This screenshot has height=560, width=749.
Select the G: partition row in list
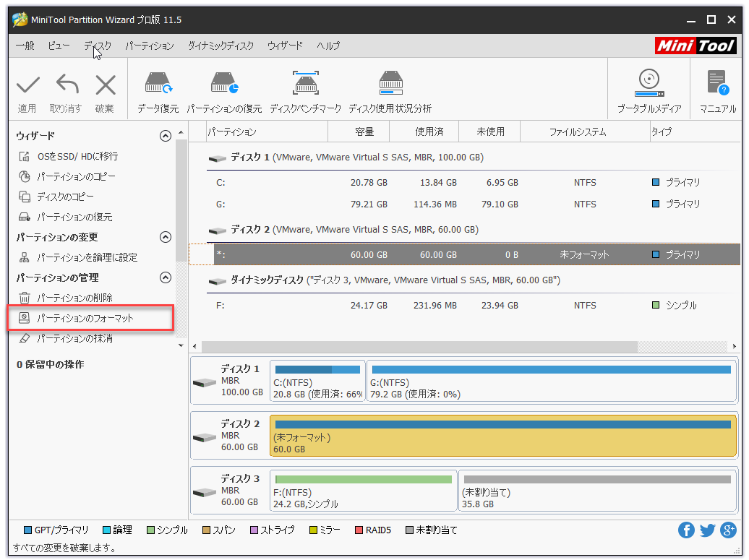[x=463, y=204]
